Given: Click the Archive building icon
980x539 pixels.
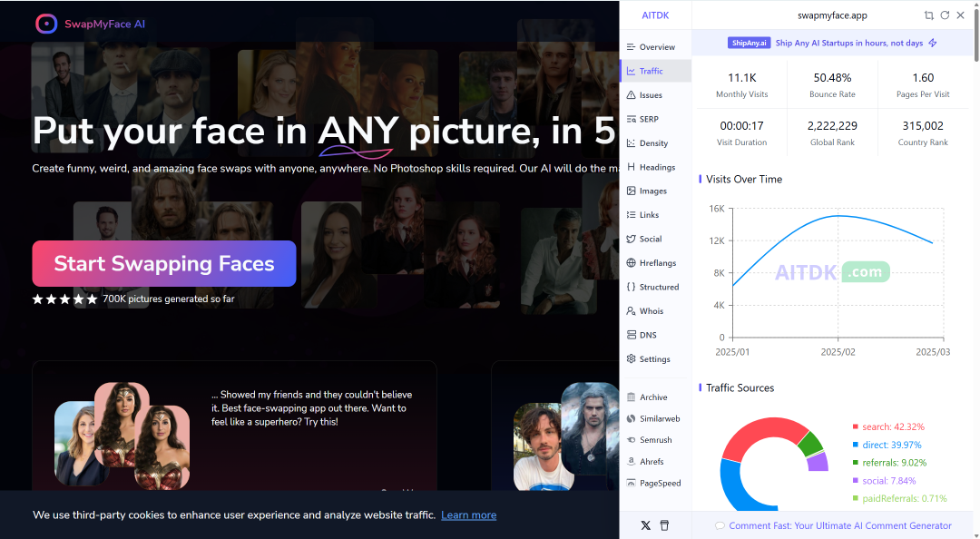Looking at the screenshot, I should (x=632, y=397).
